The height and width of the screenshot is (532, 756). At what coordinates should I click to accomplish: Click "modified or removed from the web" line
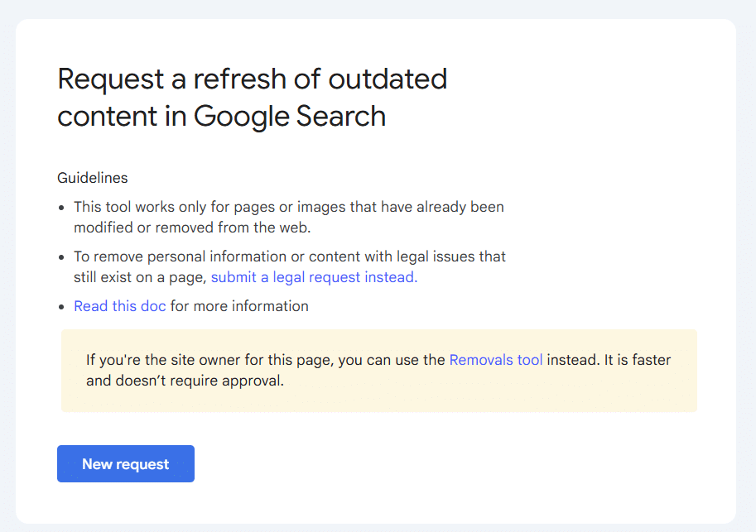(x=192, y=228)
